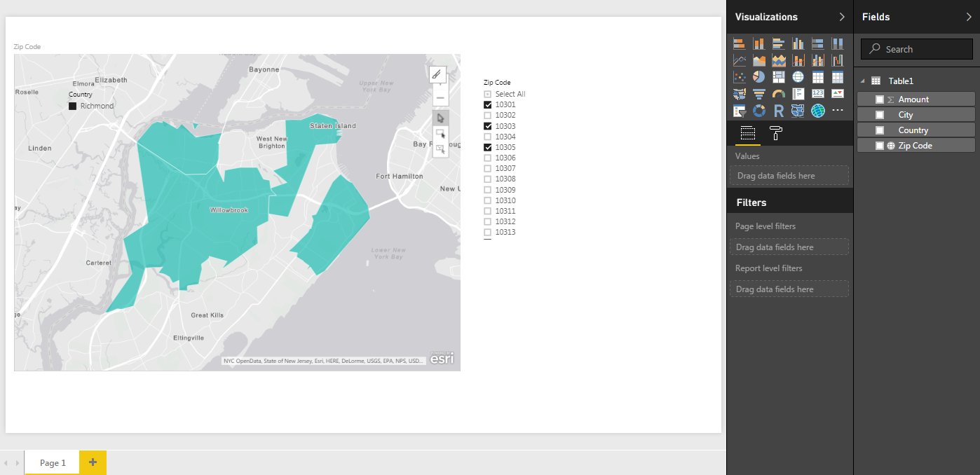Collapse the Fields pane
The height and width of the screenshot is (475, 980).
[x=969, y=17]
